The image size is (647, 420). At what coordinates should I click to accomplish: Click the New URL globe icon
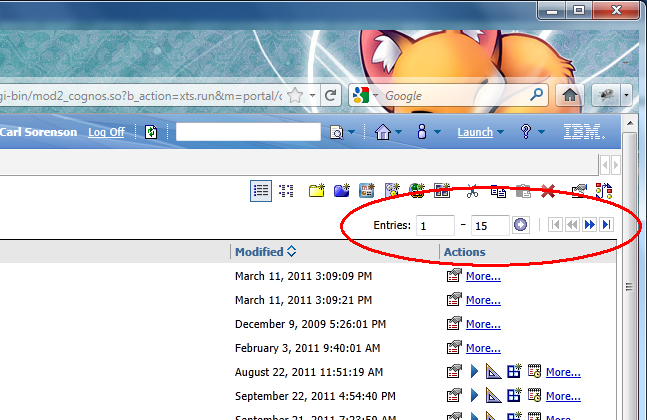[x=417, y=191]
